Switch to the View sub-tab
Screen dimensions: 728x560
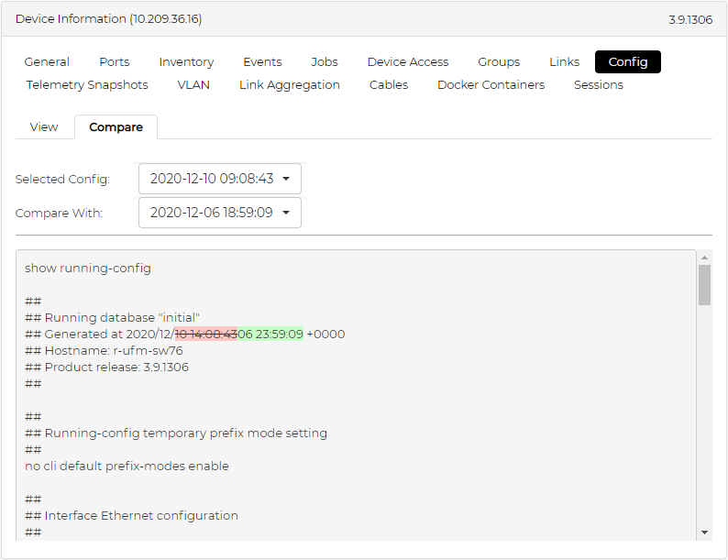coord(44,127)
